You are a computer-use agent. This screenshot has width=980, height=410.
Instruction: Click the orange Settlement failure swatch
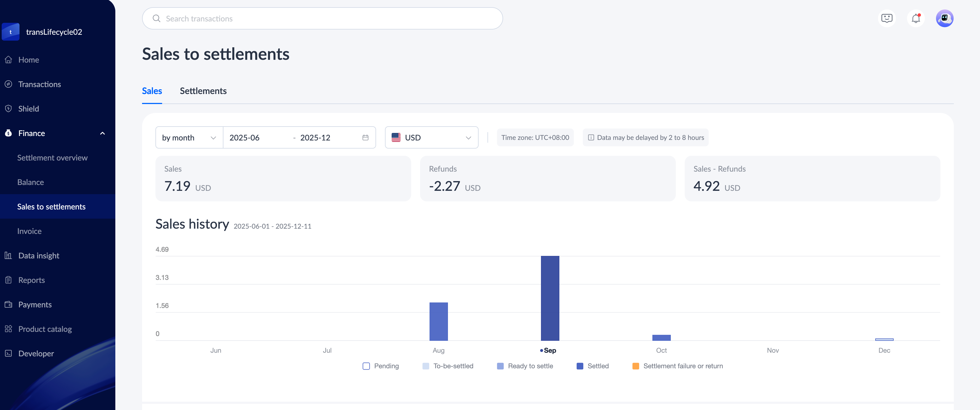point(635,366)
